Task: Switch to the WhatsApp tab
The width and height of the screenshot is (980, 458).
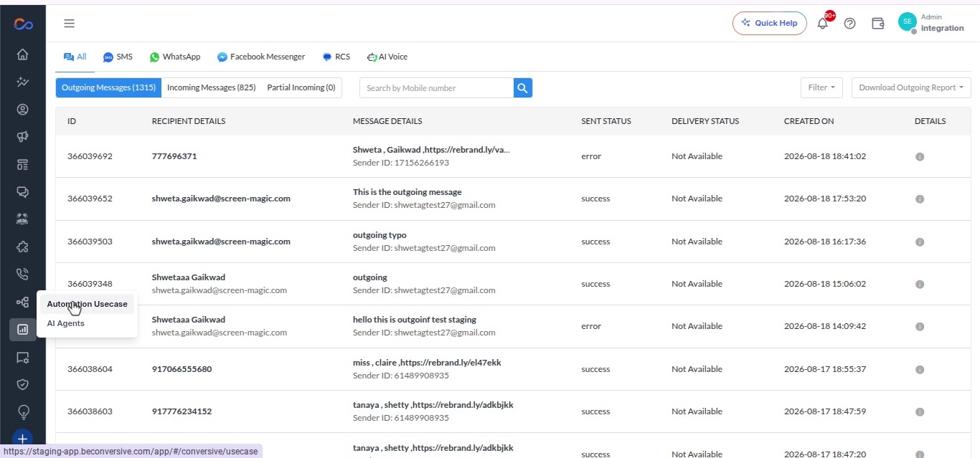Action: (175, 57)
